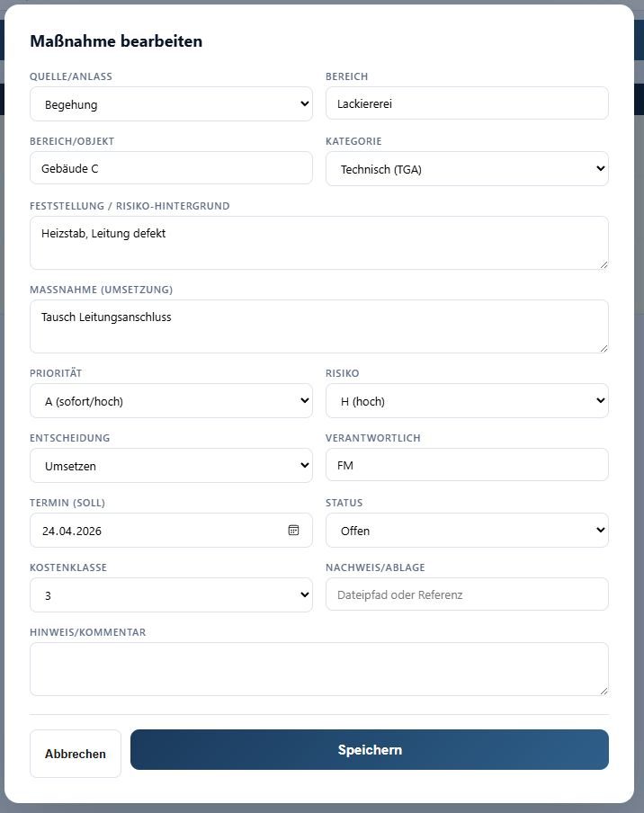
Task: Click the Massnahme textarea resize handle
Action: [604, 348]
